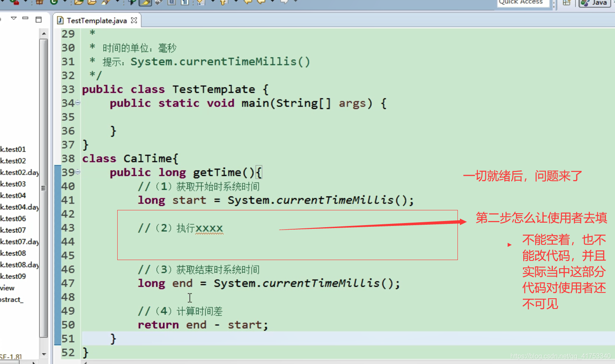Open the Open Perspective icon
This screenshot has width=615, height=364.
tap(566, 2)
